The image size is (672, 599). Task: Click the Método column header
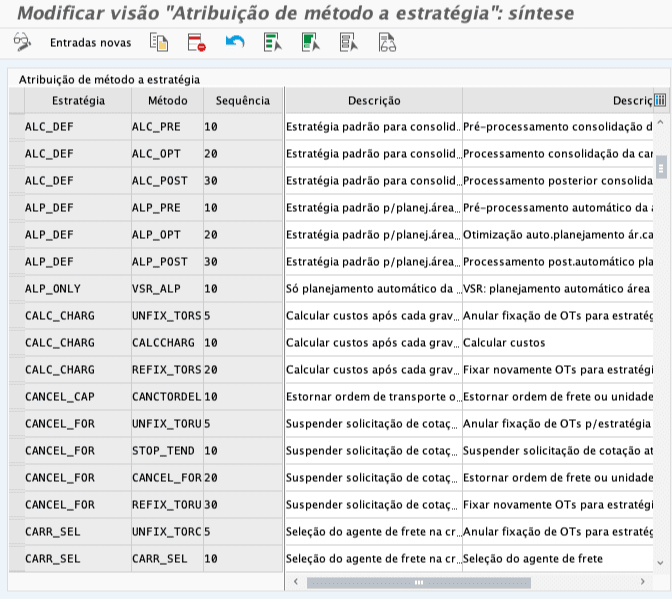[168, 101]
